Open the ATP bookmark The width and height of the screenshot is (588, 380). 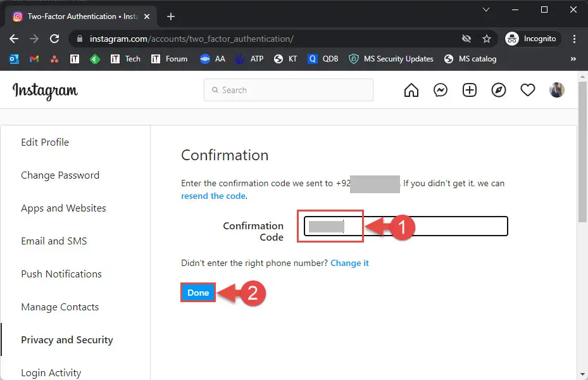click(249, 59)
